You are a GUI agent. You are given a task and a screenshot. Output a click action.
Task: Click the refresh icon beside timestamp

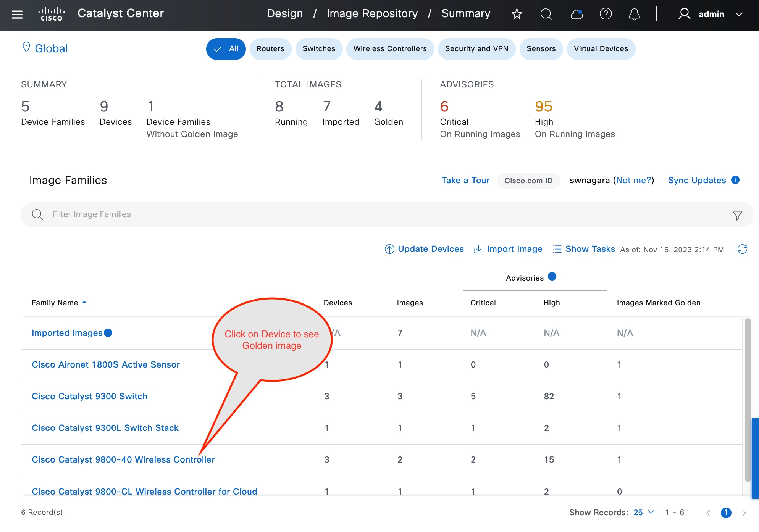[742, 249]
